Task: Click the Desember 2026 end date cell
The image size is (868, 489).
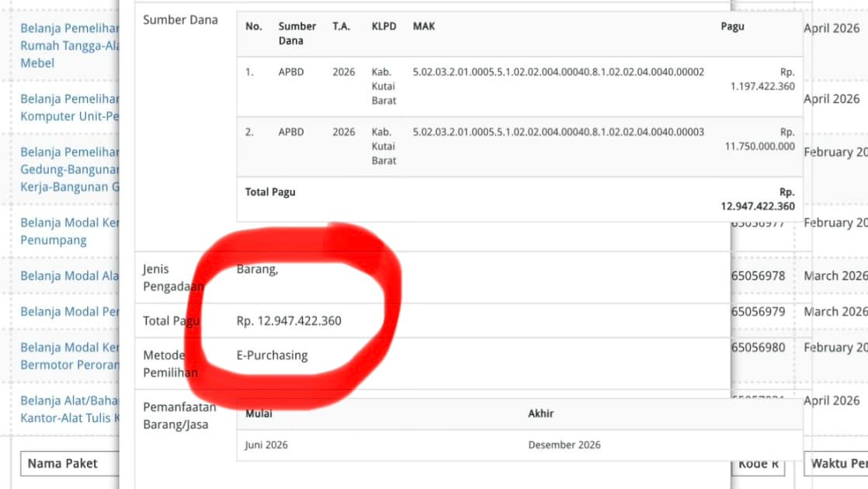Action: point(564,445)
